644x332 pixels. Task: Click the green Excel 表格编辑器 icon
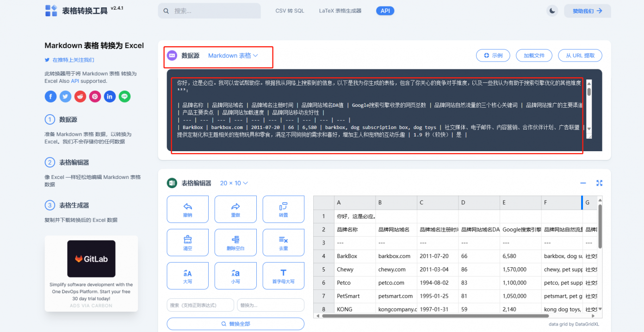click(x=172, y=183)
